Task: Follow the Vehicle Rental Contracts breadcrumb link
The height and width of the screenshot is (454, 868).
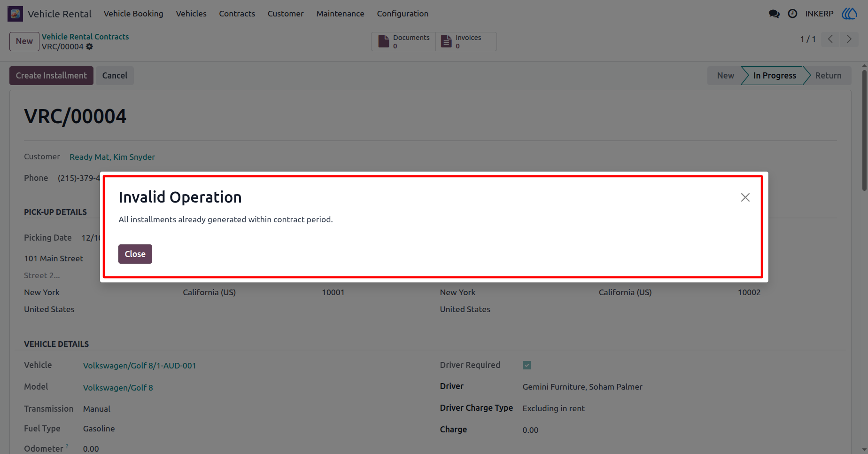Action: pyautogui.click(x=85, y=37)
